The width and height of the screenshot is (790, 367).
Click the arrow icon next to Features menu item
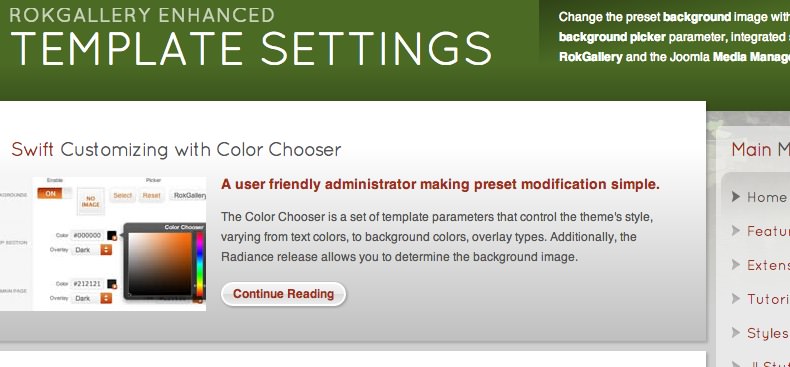[x=736, y=230]
